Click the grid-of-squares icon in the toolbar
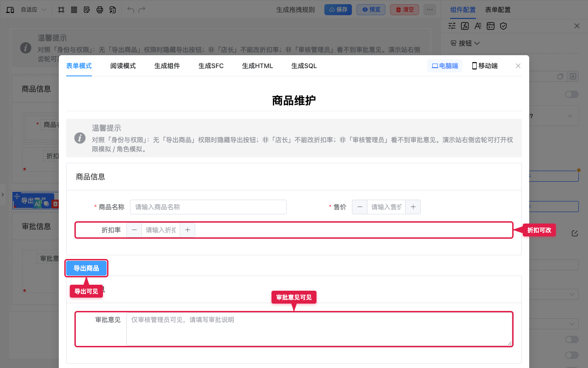588x368 pixels. tap(74, 10)
